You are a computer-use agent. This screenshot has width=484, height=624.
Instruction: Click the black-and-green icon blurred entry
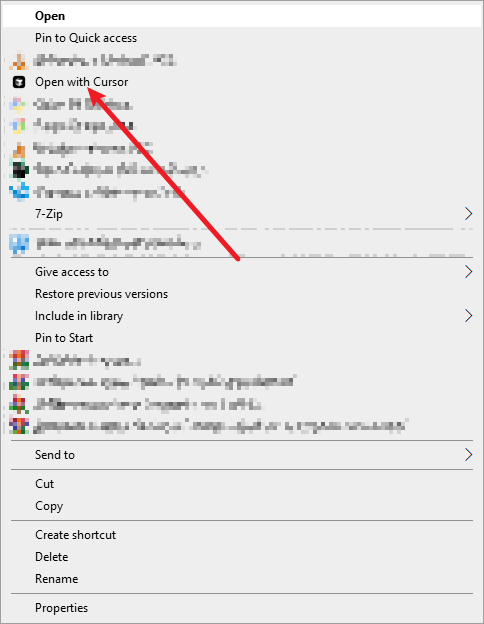242,170
